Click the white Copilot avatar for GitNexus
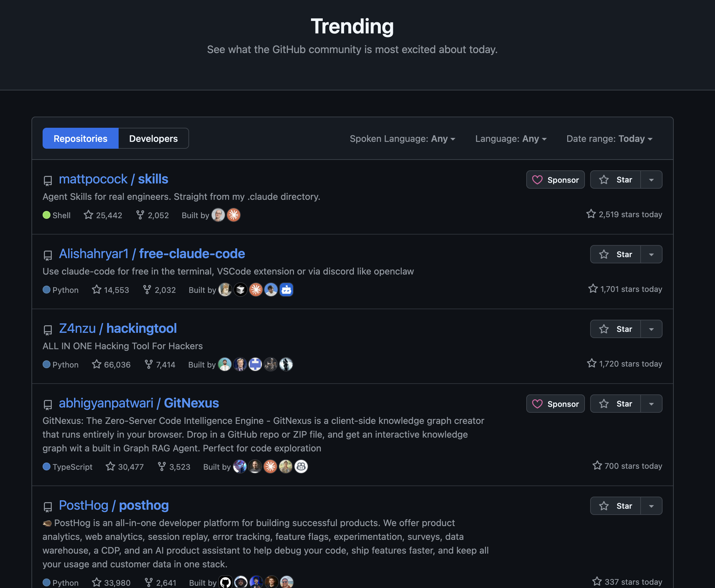715x588 pixels. pyautogui.click(x=301, y=467)
